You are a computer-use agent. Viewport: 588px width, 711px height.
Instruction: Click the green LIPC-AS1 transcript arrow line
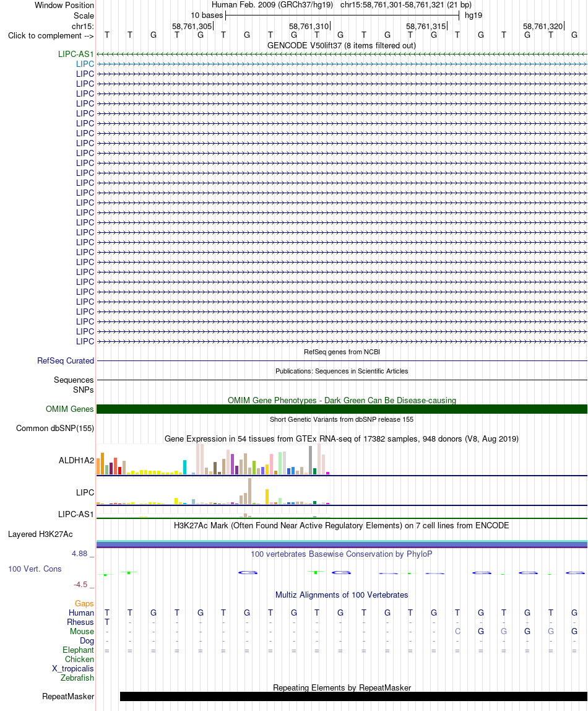click(342, 55)
